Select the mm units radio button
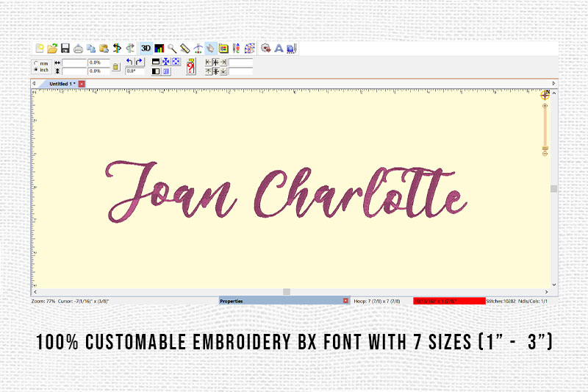Image resolution: width=588 pixels, height=392 pixels. pyautogui.click(x=36, y=63)
